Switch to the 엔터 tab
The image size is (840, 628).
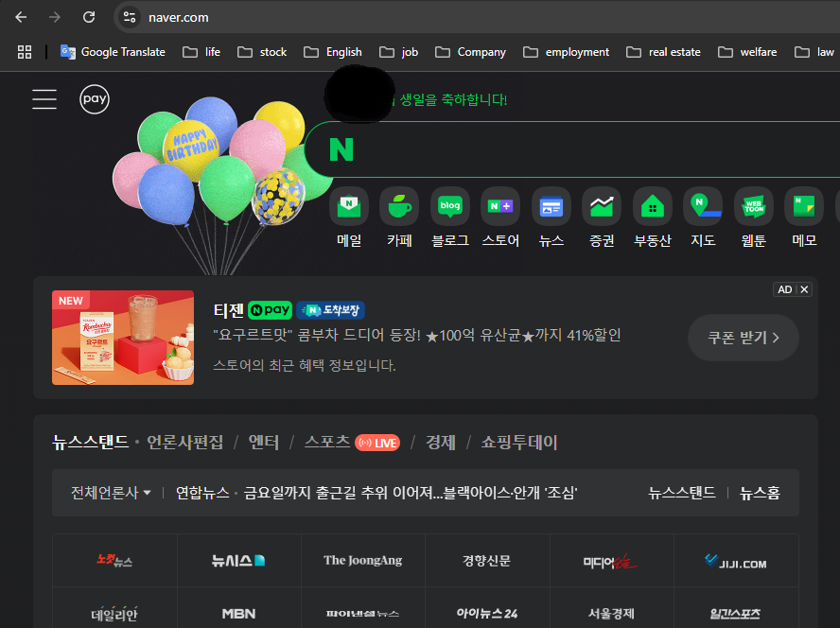pyautogui.click(x=264, y=443)
